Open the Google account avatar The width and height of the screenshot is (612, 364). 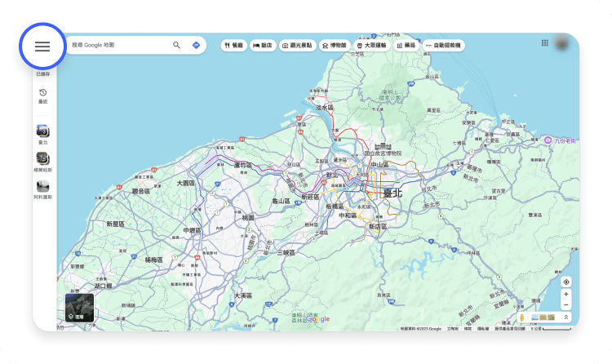(562, 43)
